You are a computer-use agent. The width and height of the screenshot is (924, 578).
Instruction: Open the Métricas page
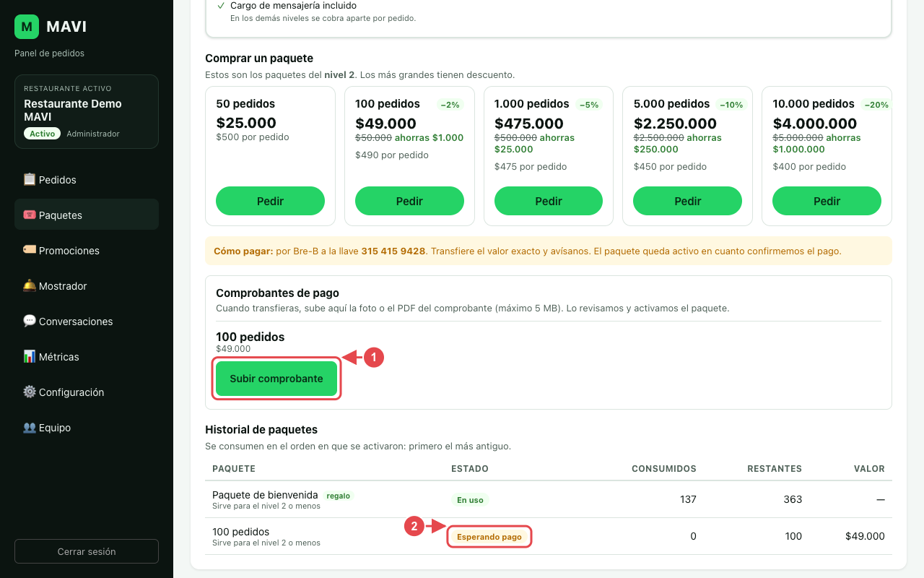tap(87, 356)
